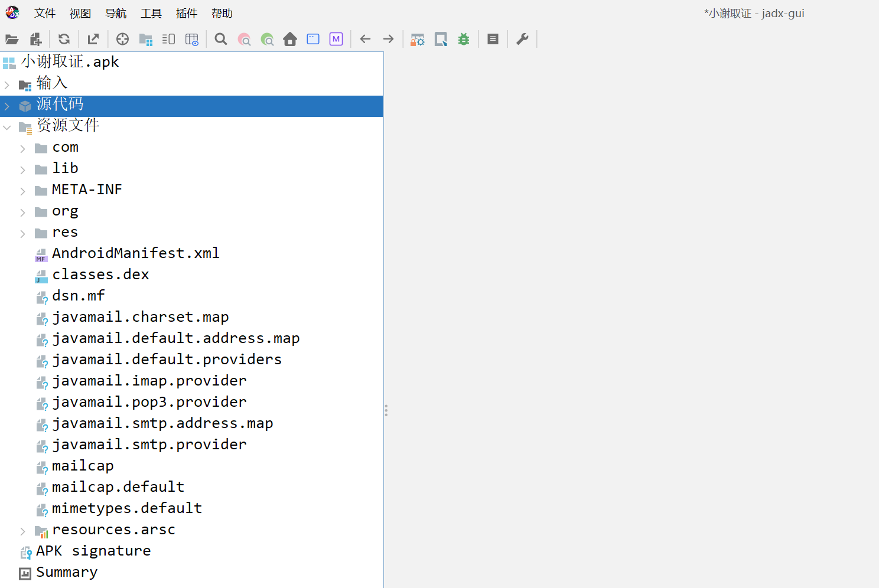Screen dimensions: 879x588
Task: Click the com folder icon
Action: pos(41,148)
